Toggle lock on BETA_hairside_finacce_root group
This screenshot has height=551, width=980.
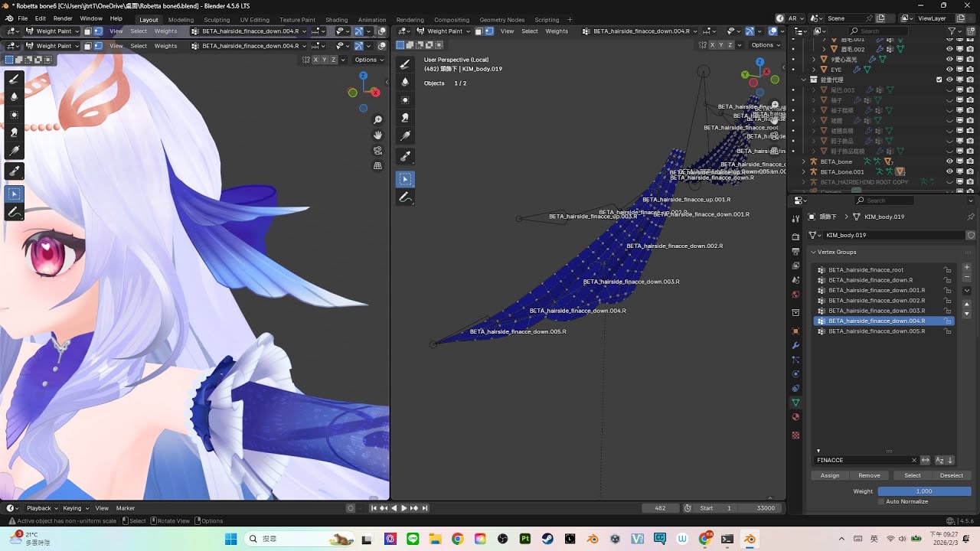[x=948, y=270]
